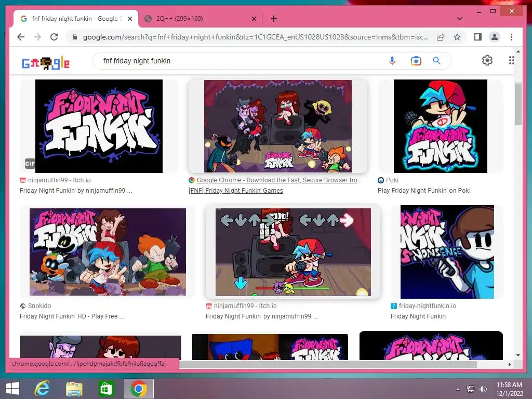This screenshot has height=399, width=532.
Task: Submit search with magnifier icon
Action: pyautogui.click(x=436, y=61)
